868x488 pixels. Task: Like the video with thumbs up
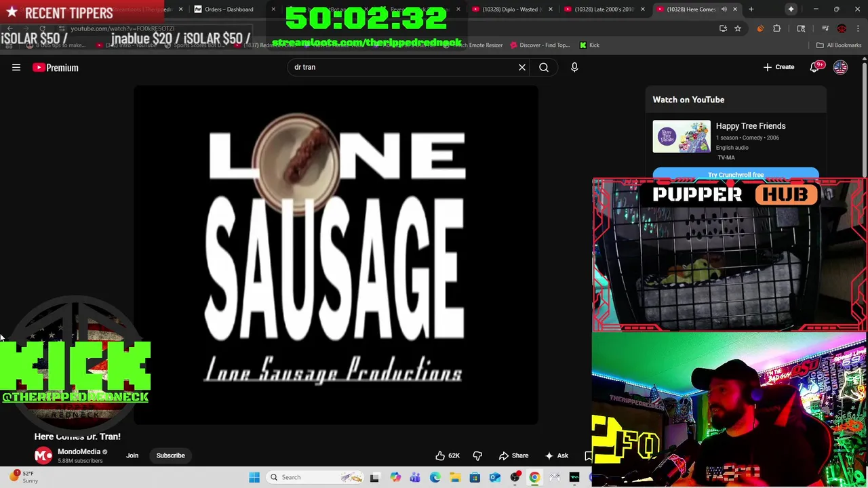tap(448, 455)
